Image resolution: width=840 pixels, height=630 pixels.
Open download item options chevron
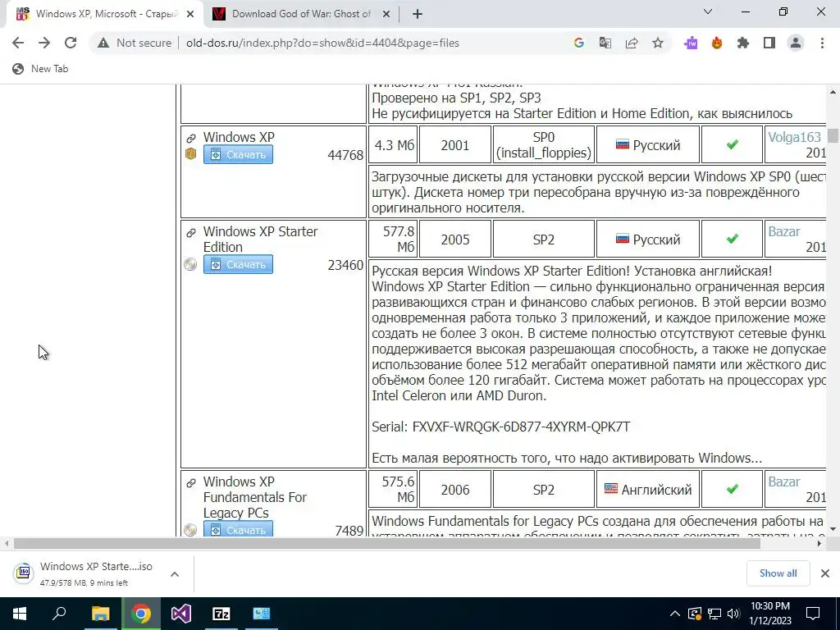[174, 573]
